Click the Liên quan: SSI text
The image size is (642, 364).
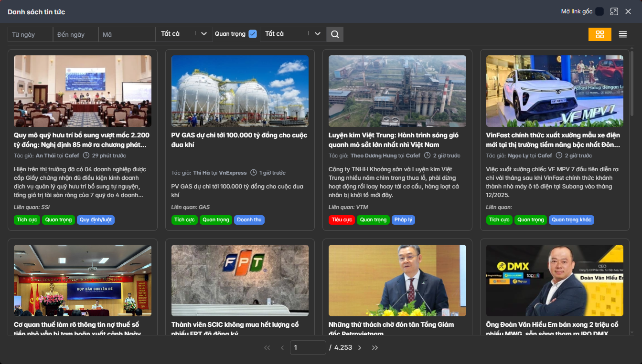pyautogui.click(x=32, y=207)
